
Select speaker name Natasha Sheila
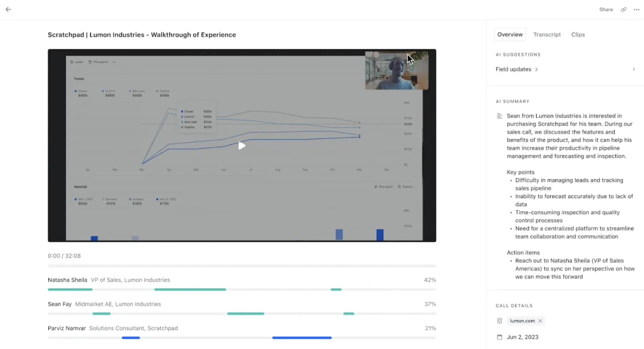coord(67,280)
